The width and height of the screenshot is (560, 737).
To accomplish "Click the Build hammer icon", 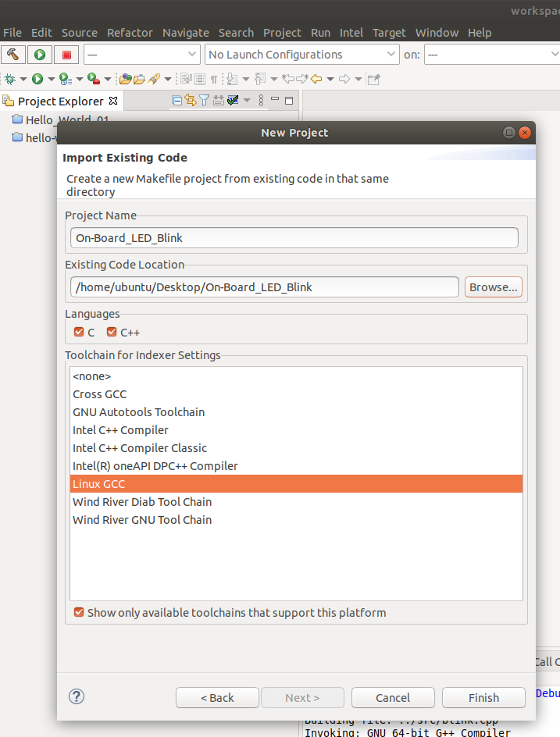I will 13,55.
